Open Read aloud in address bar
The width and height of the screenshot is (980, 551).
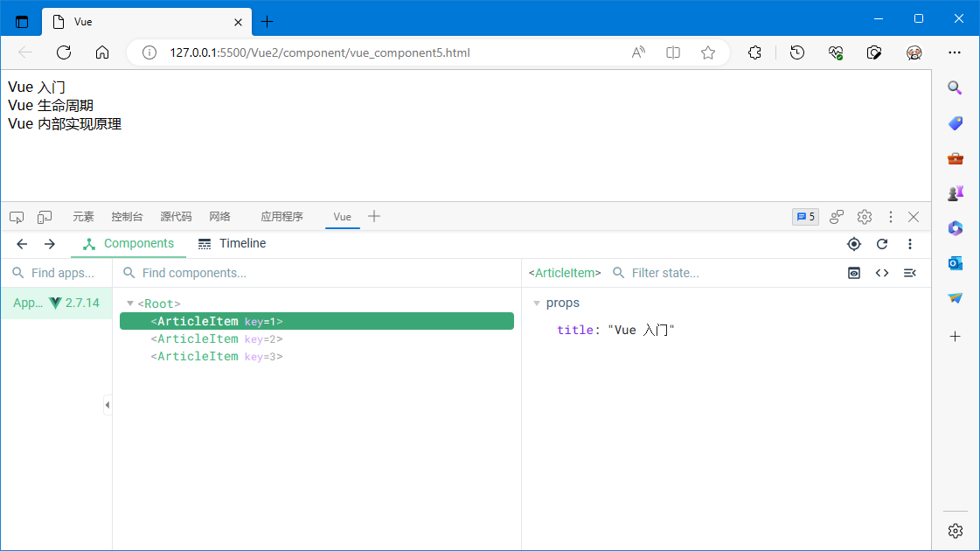[638, 52]
